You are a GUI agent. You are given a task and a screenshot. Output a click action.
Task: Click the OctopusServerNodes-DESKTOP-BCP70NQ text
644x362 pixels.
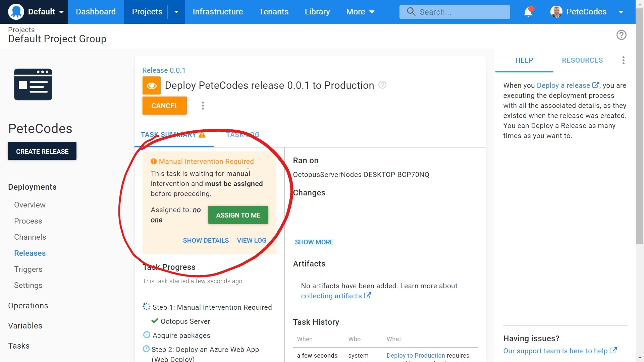pyautogui.click(x=361, y=175)
